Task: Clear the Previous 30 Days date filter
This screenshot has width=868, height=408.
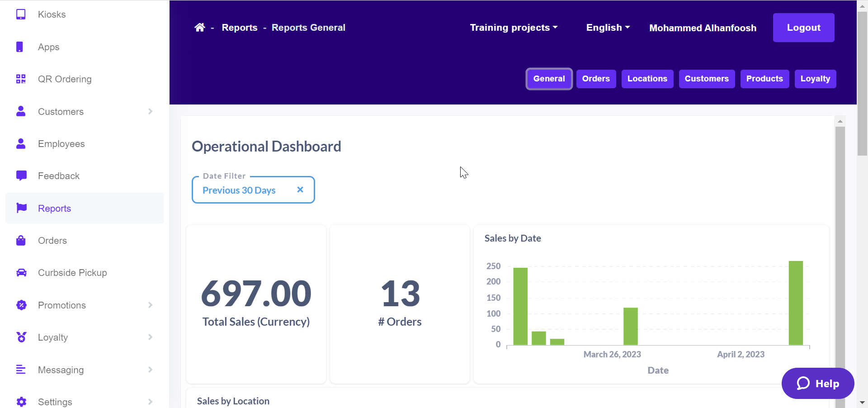Action: pos(300,190)
